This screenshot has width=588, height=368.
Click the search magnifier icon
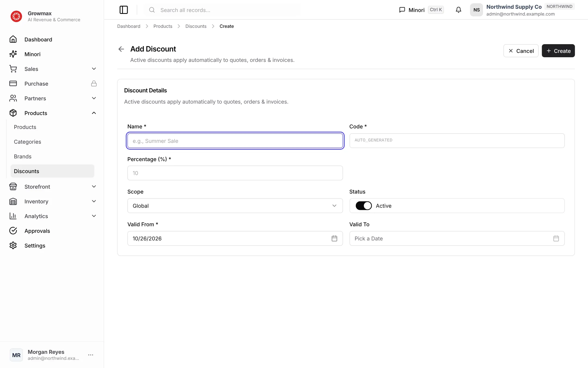[x=152, y=10]
